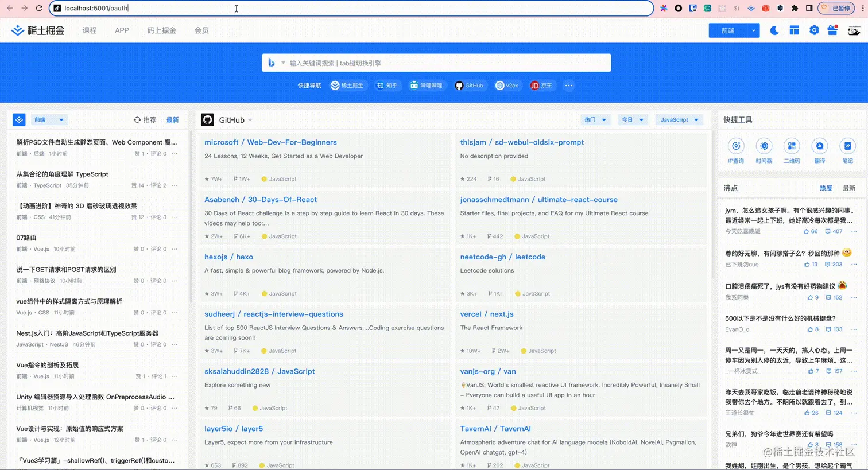
Task: Open settings via the blue gear icon
Action: click(814, 30)
